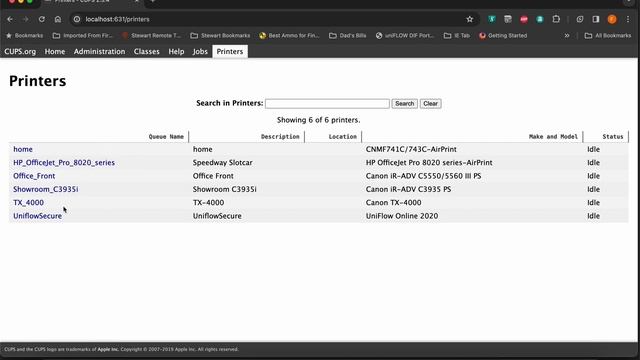Screen dimensions: 640x360
Task: Sort by the Location column header
Action: point(342,137)
